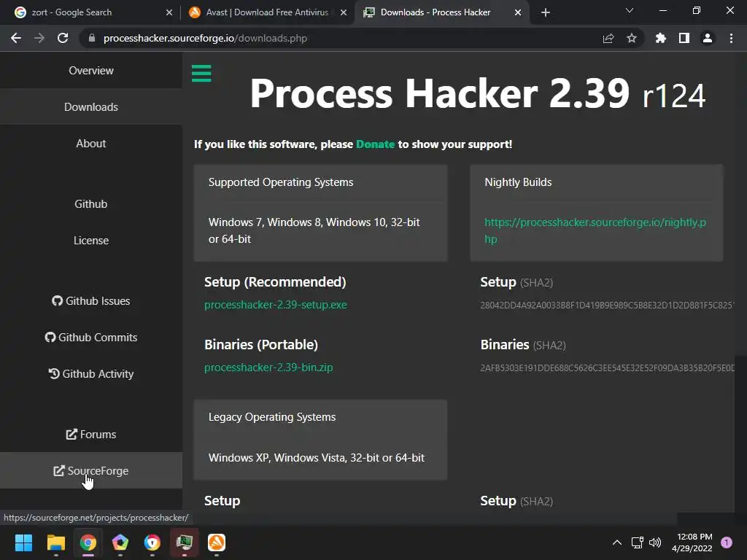Expand the tab search chevron
Viewport: 747px width, 560px height.
click(x=630, y=10)
